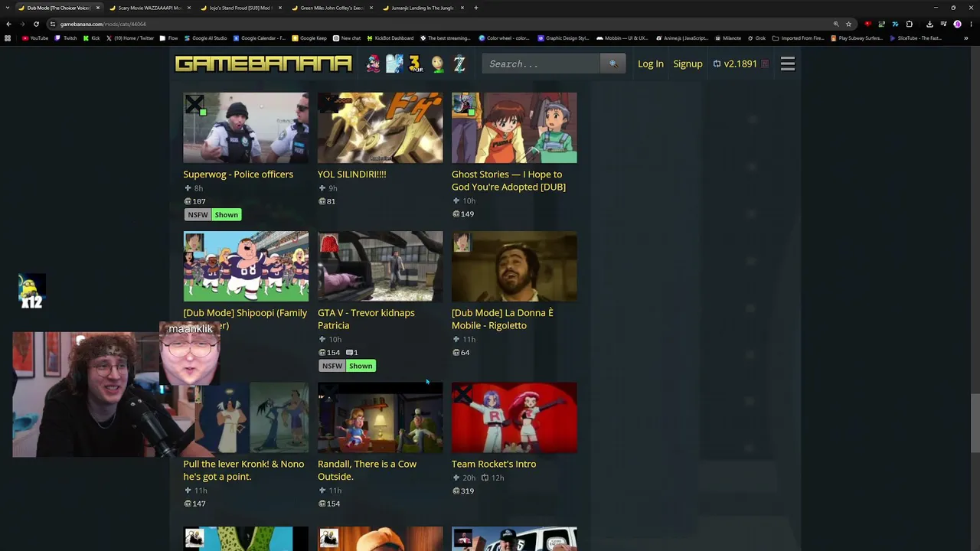This screenshot has height=551, width=980.
Task: Click submitter avatar on GTA V Trevor thumbnail
Action: (328, 243)
